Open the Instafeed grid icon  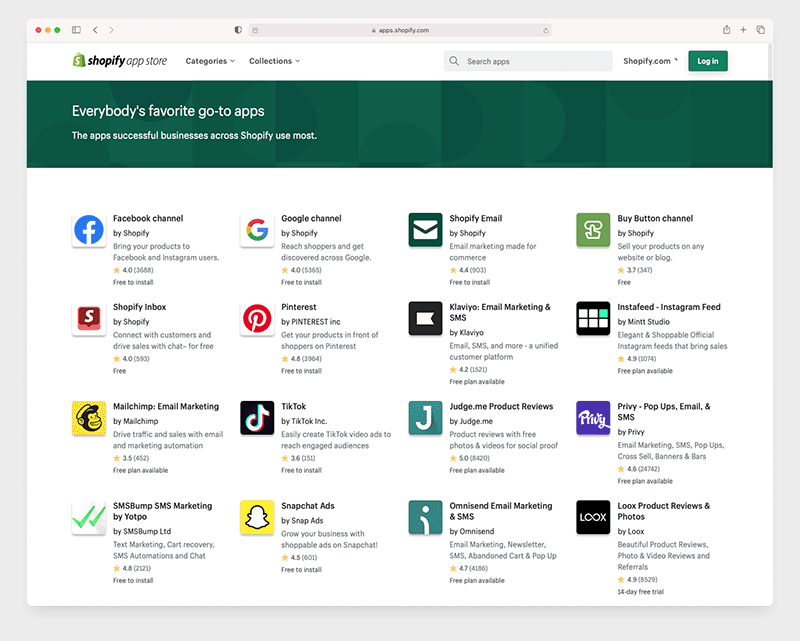(593, 318)
